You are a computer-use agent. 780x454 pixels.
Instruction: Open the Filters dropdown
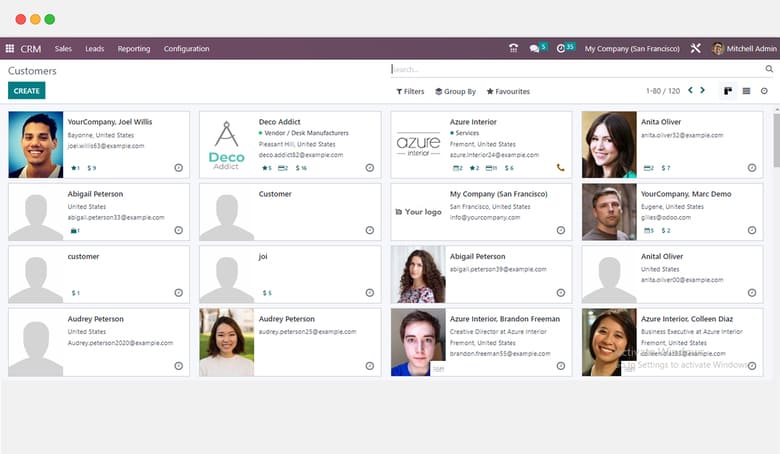click(410, 91)
